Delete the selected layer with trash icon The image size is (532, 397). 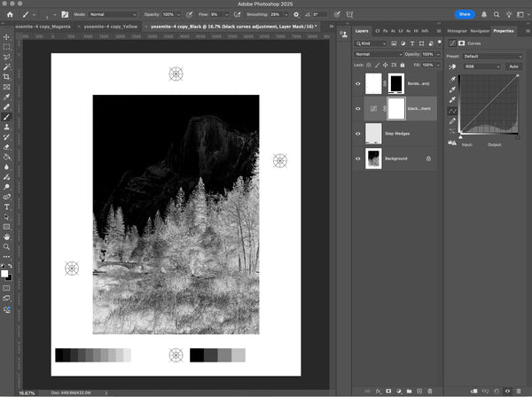[x=430, y=391]
